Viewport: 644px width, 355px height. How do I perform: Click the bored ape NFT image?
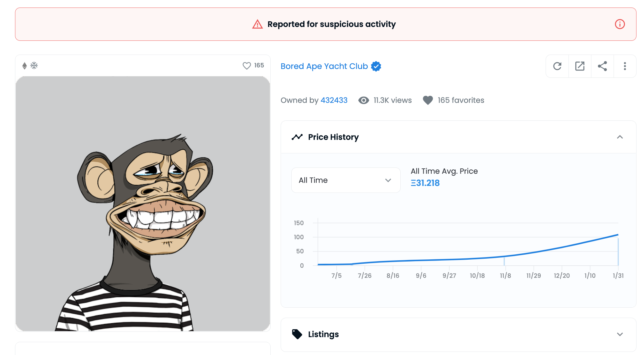143,204
